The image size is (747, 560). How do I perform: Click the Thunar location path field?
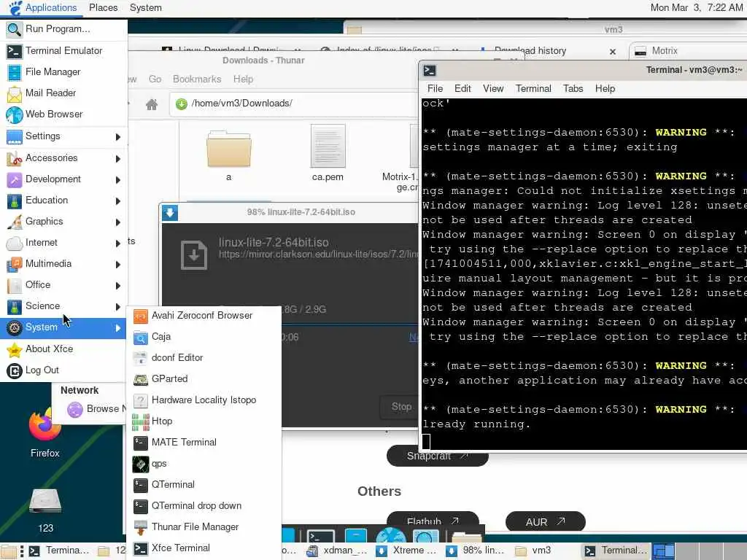pyautogui.click(x=293, y=104)
